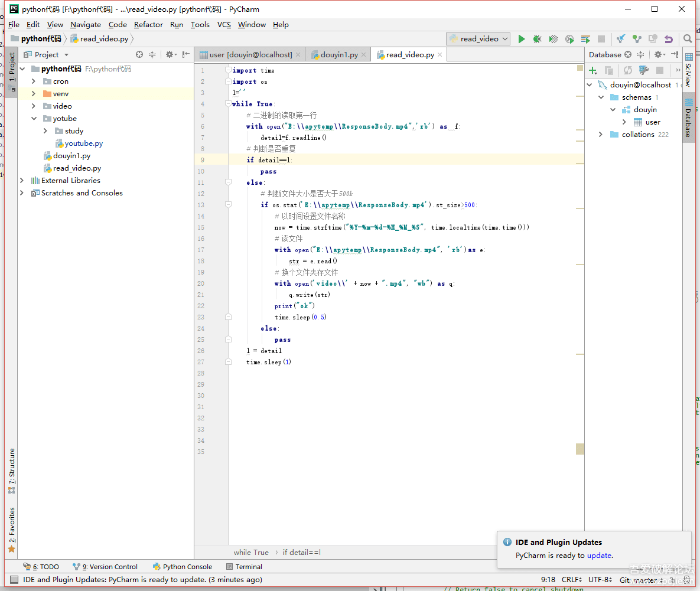The height and width of the screenshot is (591, 700).
Task: Open the read_video run configuration dropdown
Action: [x=478, y=39]
